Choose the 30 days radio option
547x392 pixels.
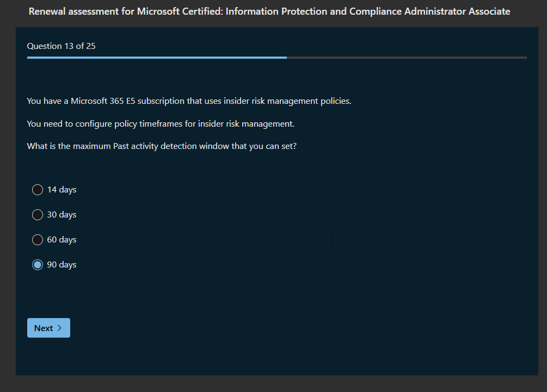[x=38, y=215]
